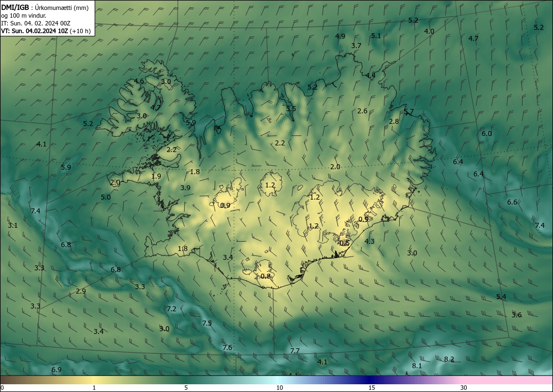Select the map value 3.9
Viewport: 553px width, 392px height.
(x=185, y=187)
